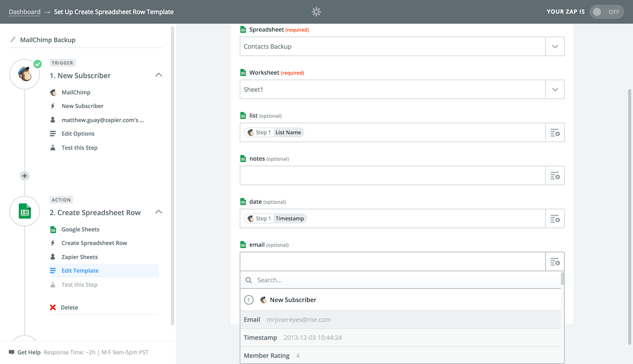Image resolution: width=633 pixels, height=364 pixels.
Task: Go to Dashboard link
Action: [x=24, y=12]
